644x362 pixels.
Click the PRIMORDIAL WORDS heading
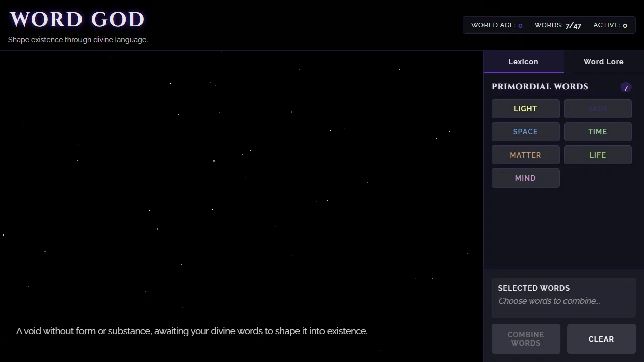[x=540, y=86]
